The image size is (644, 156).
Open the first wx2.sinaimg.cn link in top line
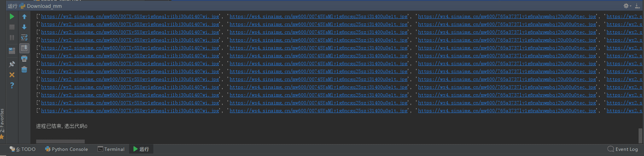[130, 16]
